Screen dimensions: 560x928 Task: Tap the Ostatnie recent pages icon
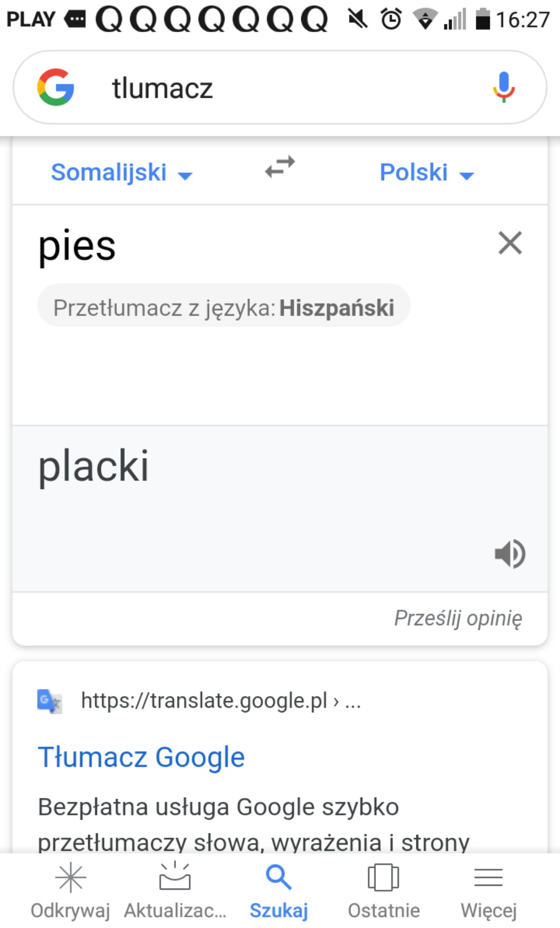[384, 878]
